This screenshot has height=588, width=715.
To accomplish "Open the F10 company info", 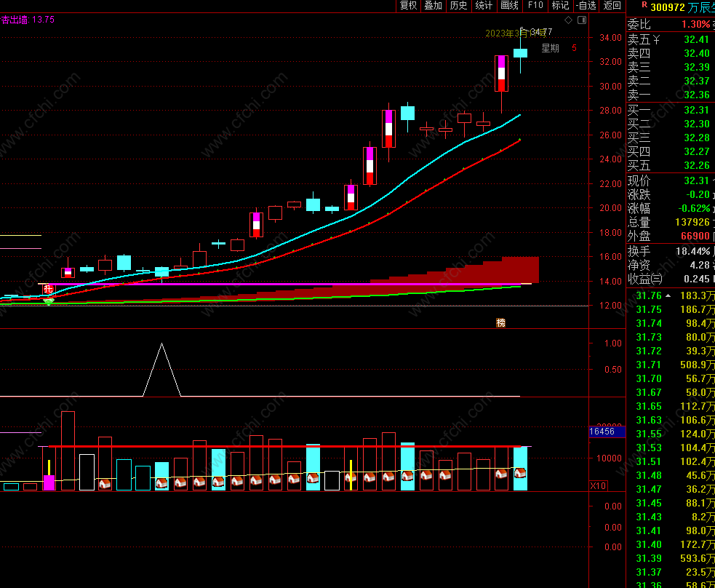I will point(535,6).
